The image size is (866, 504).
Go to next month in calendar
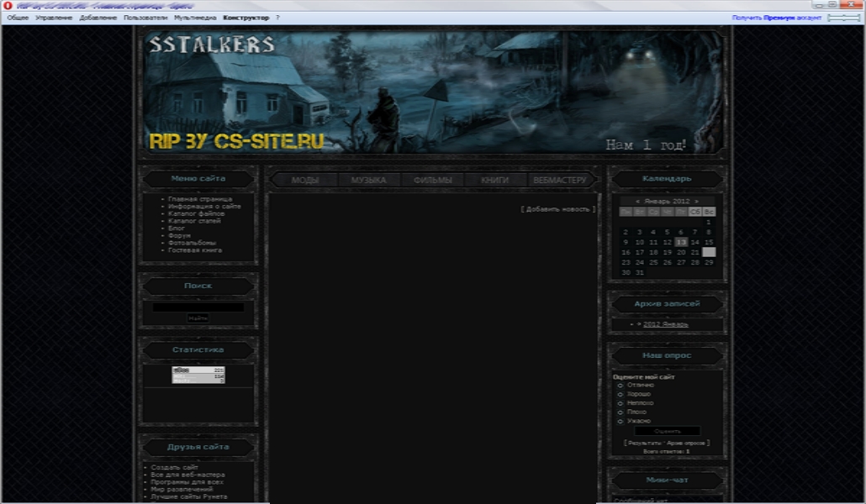pos(696,201)
